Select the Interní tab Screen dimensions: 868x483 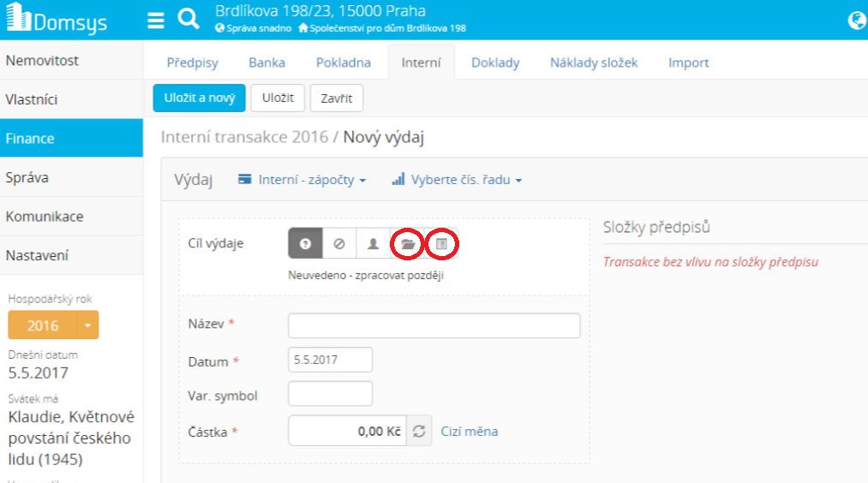point(422,63)
